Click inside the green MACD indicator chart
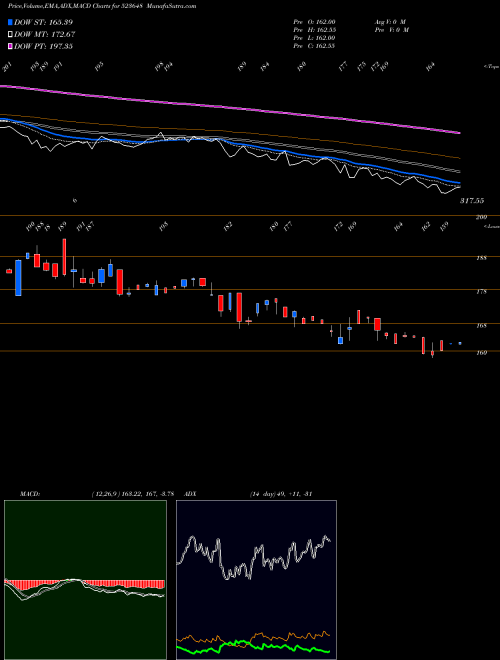Screen dimensions: 500x660 tap(85, 580)
